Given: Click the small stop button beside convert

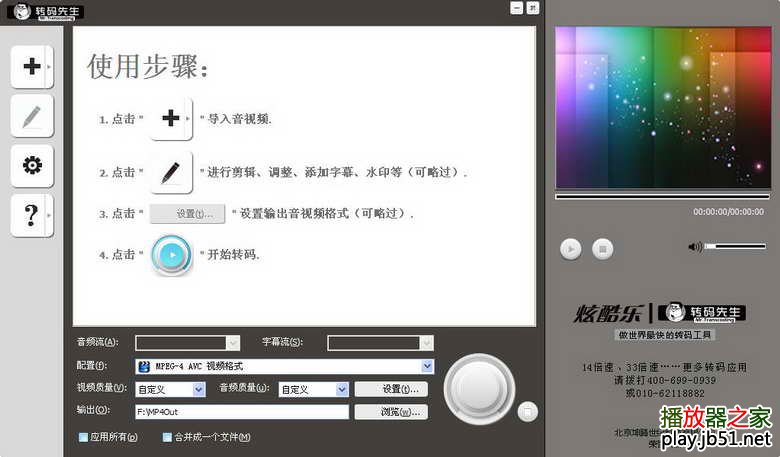Looking at the screenshot, I should [x=527, y=412].
